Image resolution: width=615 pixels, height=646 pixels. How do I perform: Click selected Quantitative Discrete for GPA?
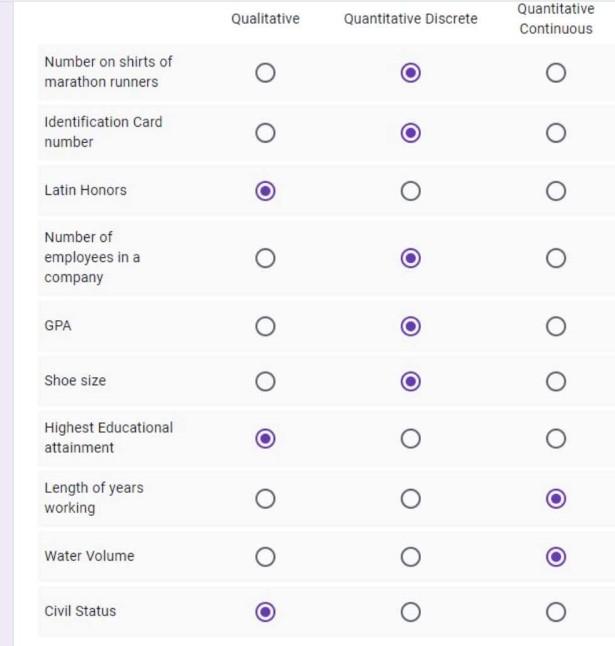pyautogui.click(x=410, y=326)
